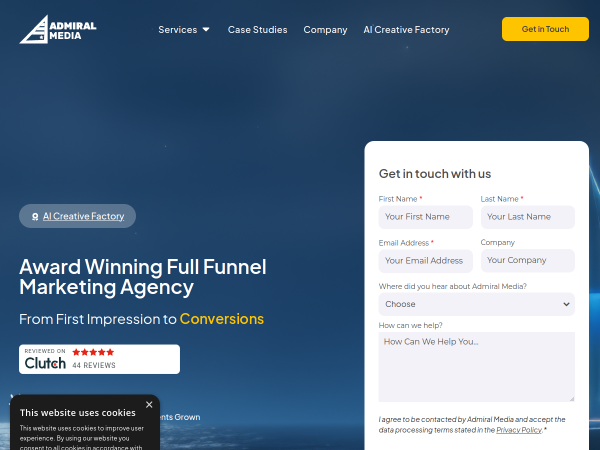The width and height of the screenshot is (600, 450).
Task: Click the 'Get in touch with us' heading
Action: click(x=435, y=174)
